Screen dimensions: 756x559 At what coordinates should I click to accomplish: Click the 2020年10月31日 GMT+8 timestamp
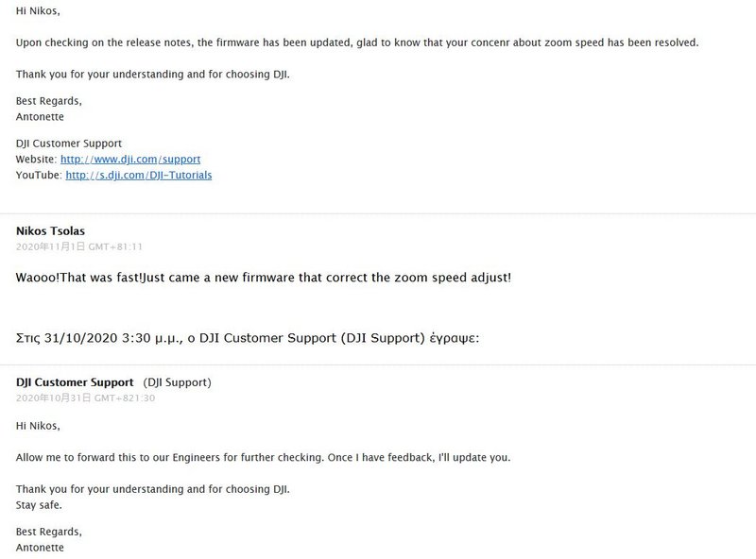tap(85, 398)
